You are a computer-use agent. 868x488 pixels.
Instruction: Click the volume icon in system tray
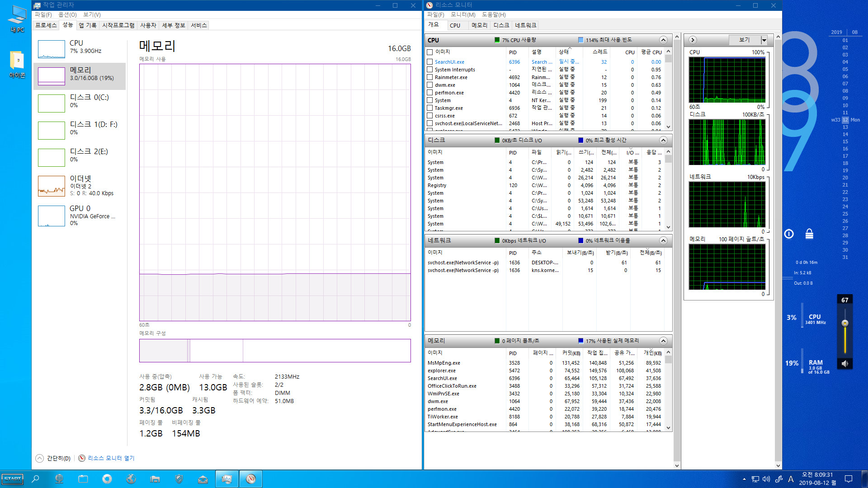click(x=766, y=479)
